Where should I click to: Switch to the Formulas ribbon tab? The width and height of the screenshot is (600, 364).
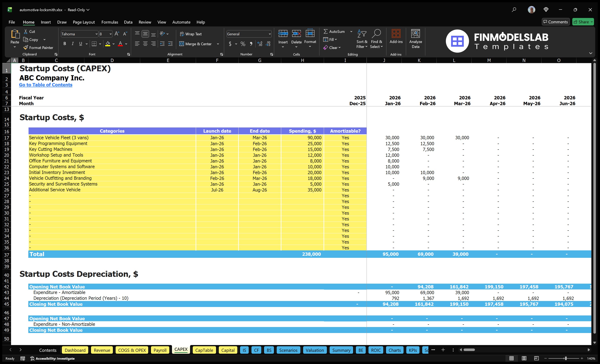[110, 22]
